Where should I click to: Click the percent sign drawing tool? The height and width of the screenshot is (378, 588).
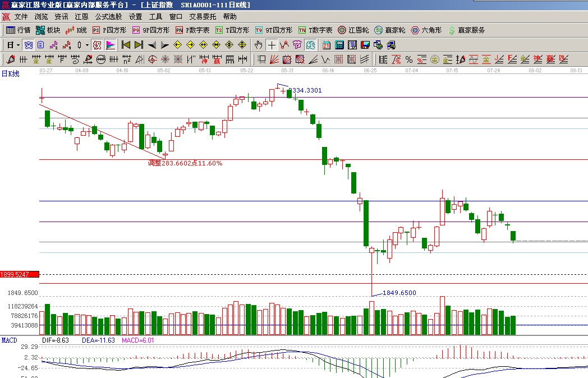(408, 59)
